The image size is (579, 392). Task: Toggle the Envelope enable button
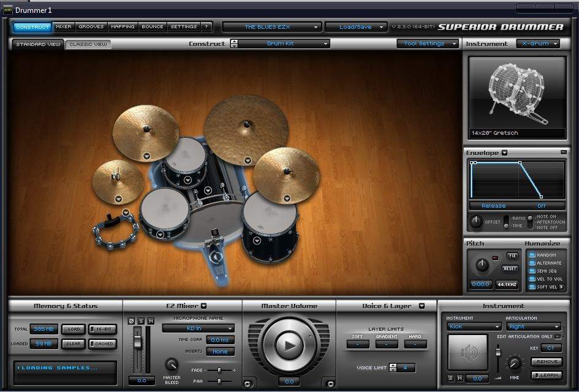[563, 153]
